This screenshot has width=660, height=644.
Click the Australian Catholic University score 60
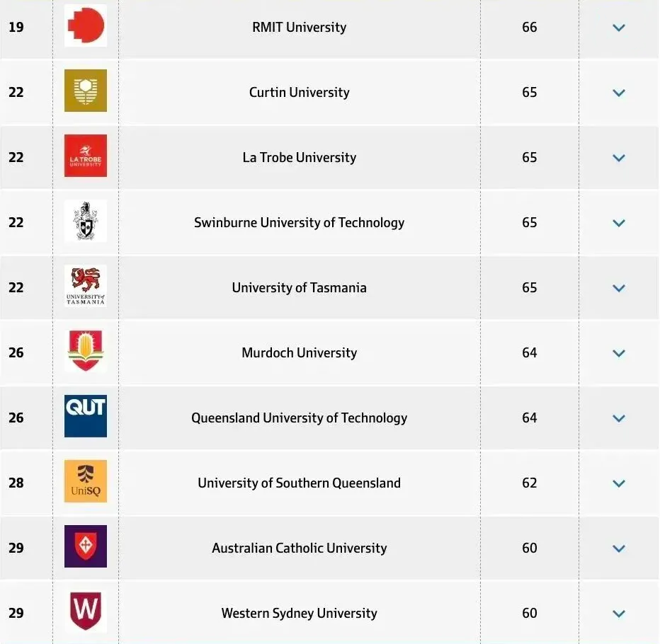530,548
